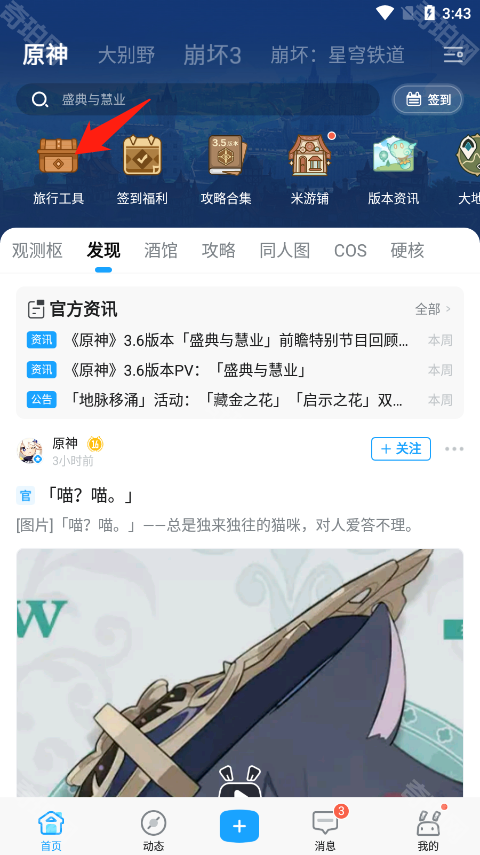The width and height of the screenshot is (480, 855).
Task: Expand 全部 official news list
Action: click(x=433, y=309)
